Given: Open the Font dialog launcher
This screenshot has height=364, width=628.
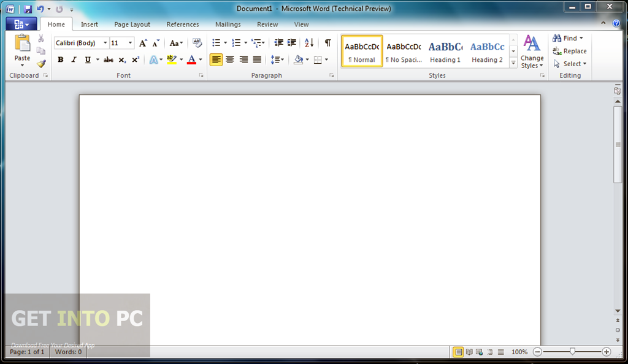Looking at the screenshot, I should click(201, 75).
